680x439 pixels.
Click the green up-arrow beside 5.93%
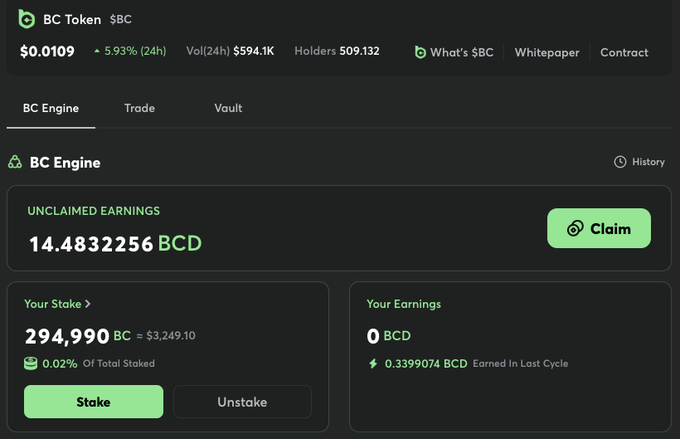(97, 51)
